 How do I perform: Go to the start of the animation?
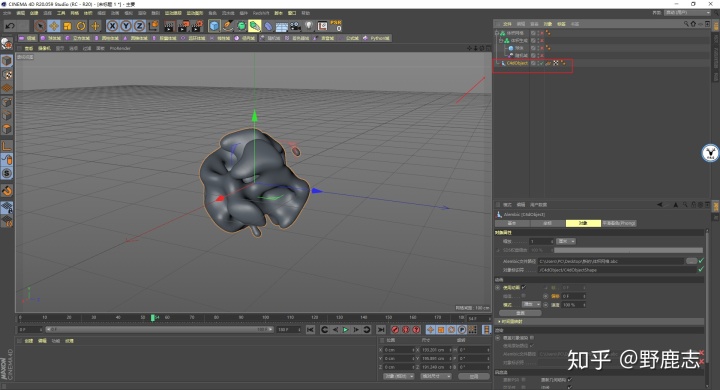click(x=310, y=330)
